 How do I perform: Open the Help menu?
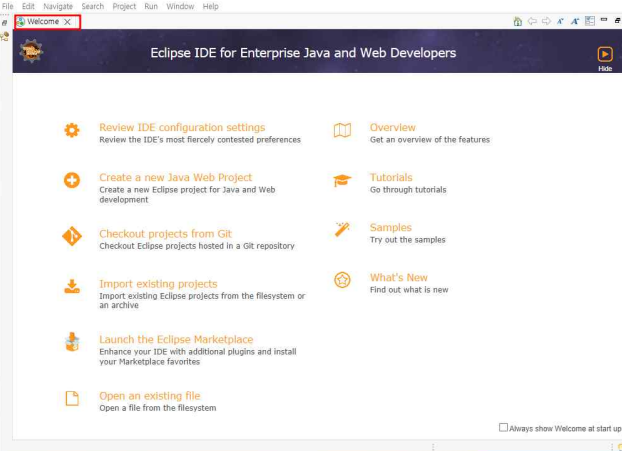[210, 6]
